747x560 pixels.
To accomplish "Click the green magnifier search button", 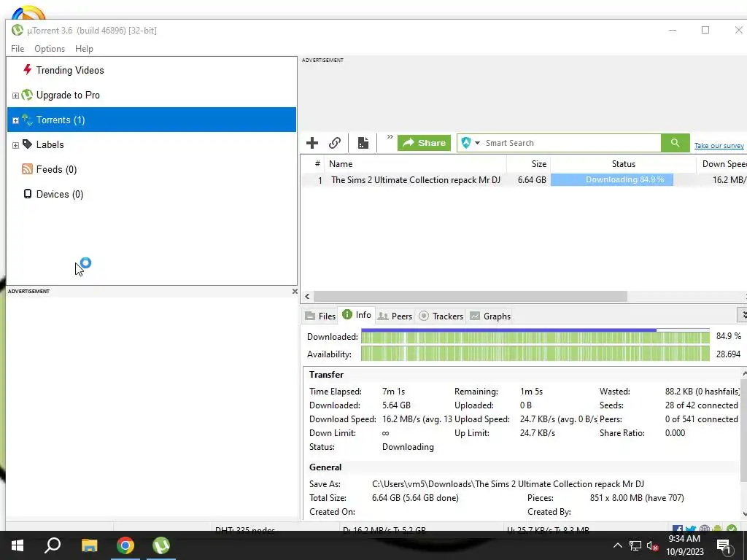I will pos(675,143).
